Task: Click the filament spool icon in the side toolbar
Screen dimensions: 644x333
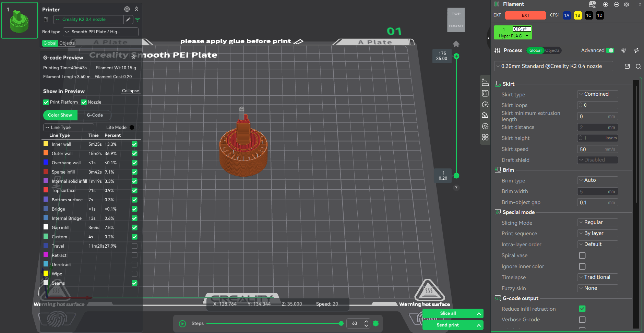Action: 485,126
